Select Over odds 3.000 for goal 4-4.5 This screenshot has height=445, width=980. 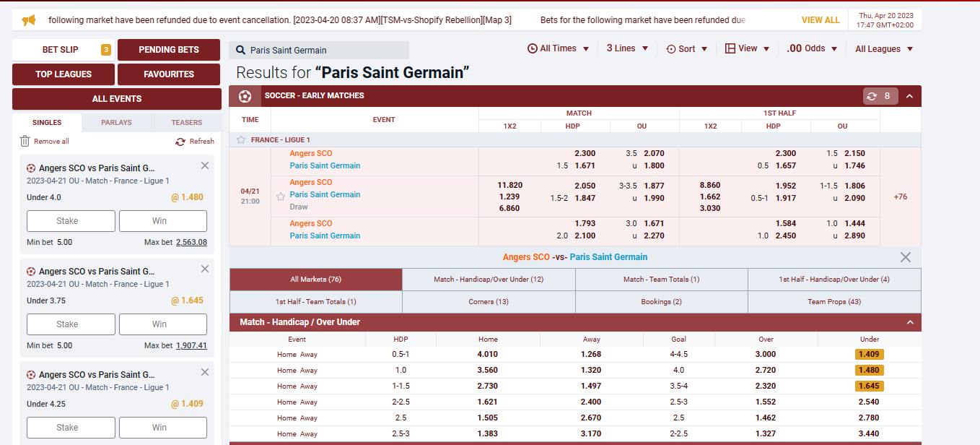(766, 354)
